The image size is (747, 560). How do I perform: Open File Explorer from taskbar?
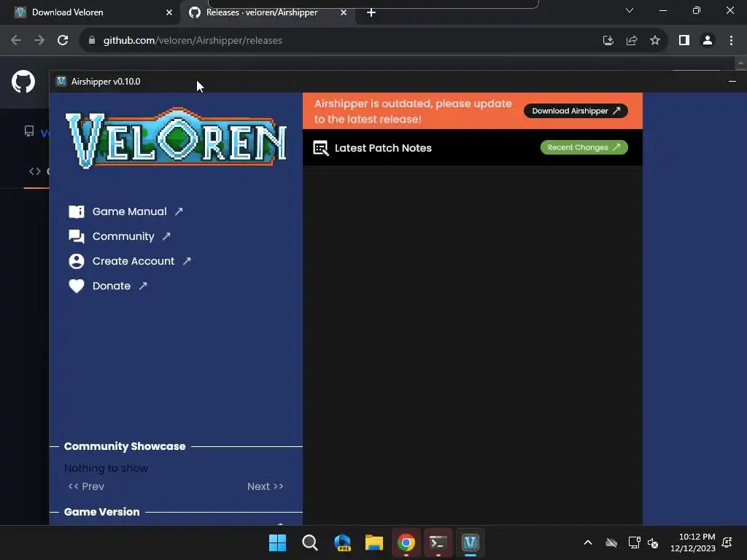[374, 542]
